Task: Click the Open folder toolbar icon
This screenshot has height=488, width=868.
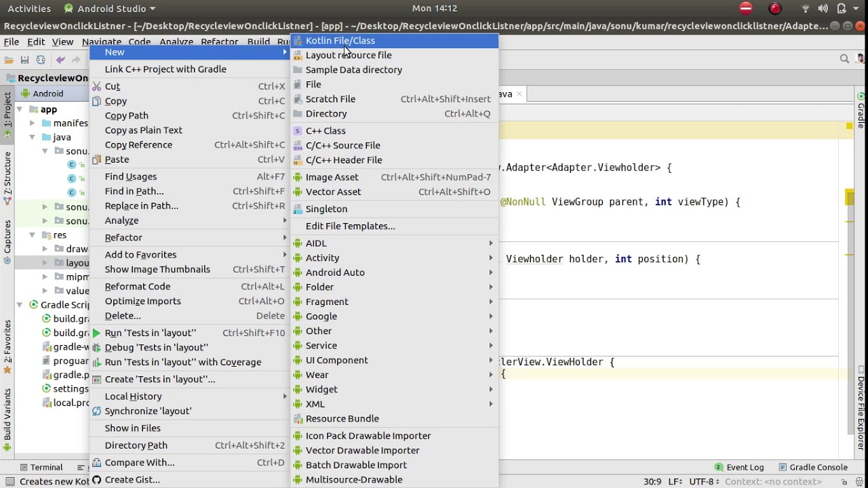Action: [x=9, y=60]
